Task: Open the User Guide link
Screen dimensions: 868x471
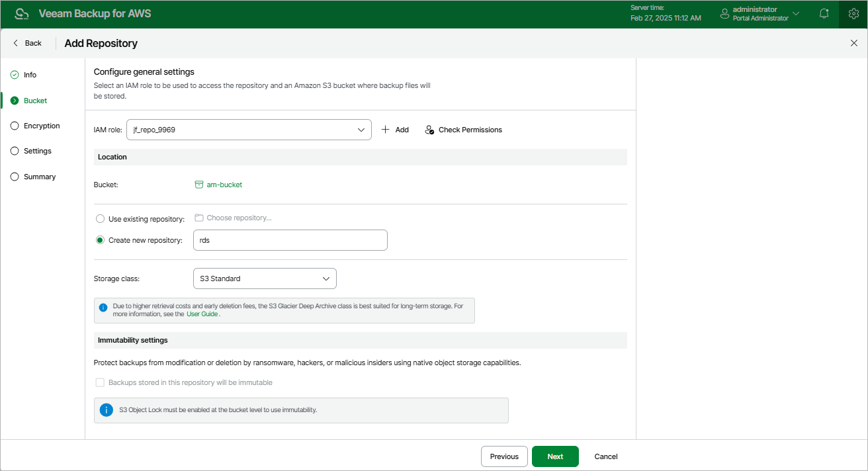Action: pos(202,314)
